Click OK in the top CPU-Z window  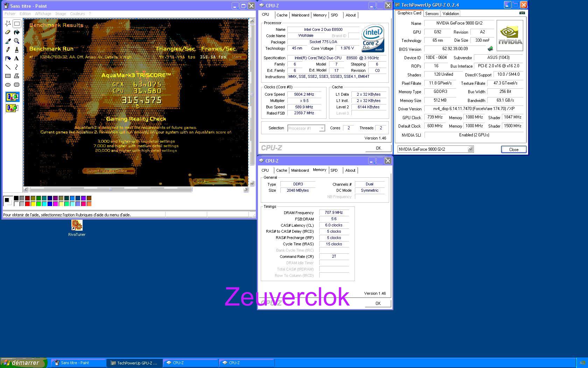pyautogui.click(x=378, y=148)
